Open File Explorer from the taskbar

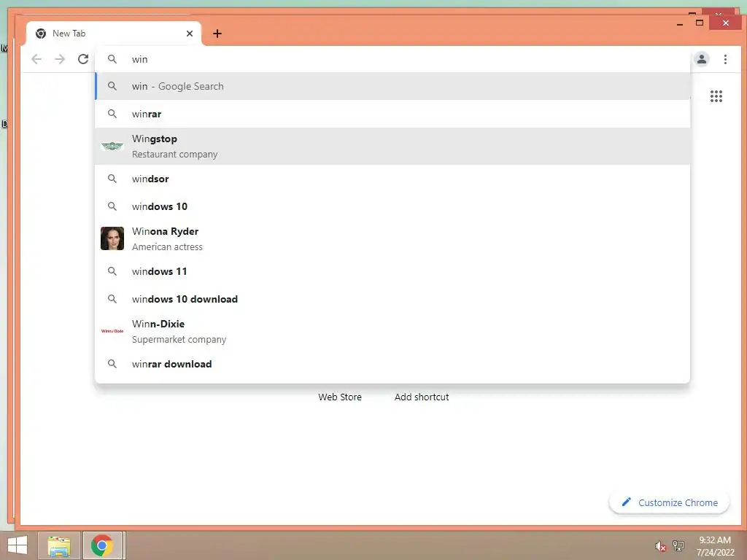pyautogui.click(x=59, y=545)
